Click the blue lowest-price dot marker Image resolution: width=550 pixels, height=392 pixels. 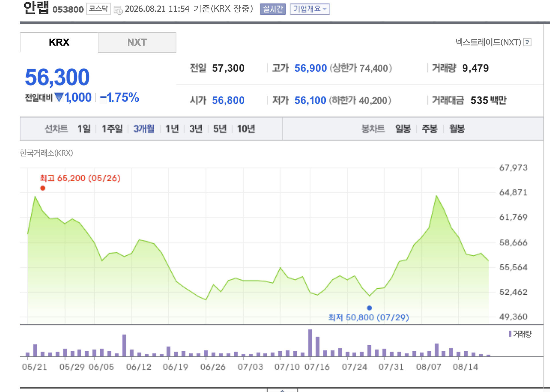pyautogui.click(x=370, y=308)
